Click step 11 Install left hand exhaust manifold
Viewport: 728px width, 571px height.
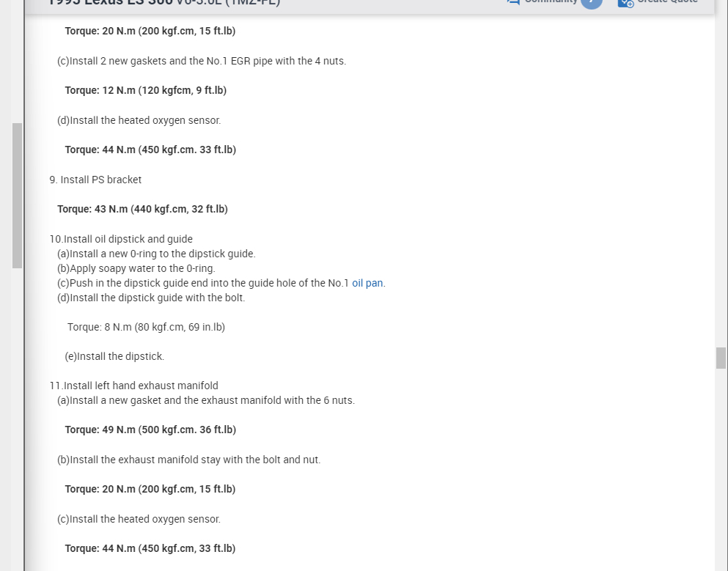(x=133, y=386)
